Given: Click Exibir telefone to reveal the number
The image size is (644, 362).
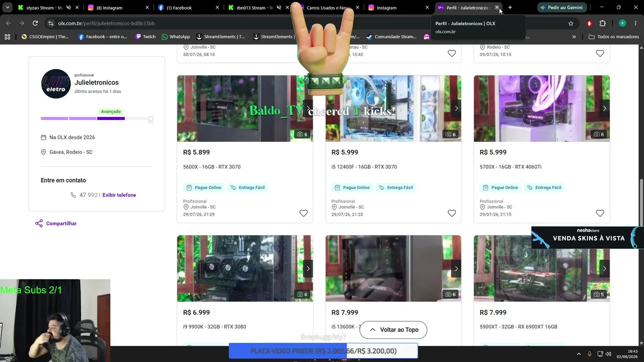Looking at the screenshot, I should coord(119,195).
